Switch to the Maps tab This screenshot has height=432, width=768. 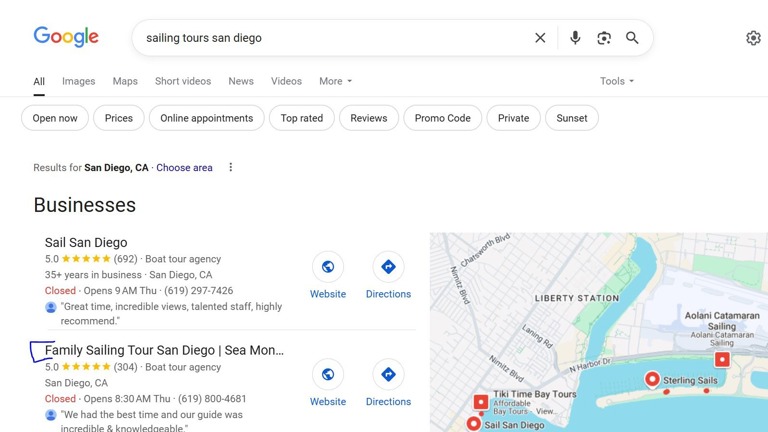pos(125,81)
